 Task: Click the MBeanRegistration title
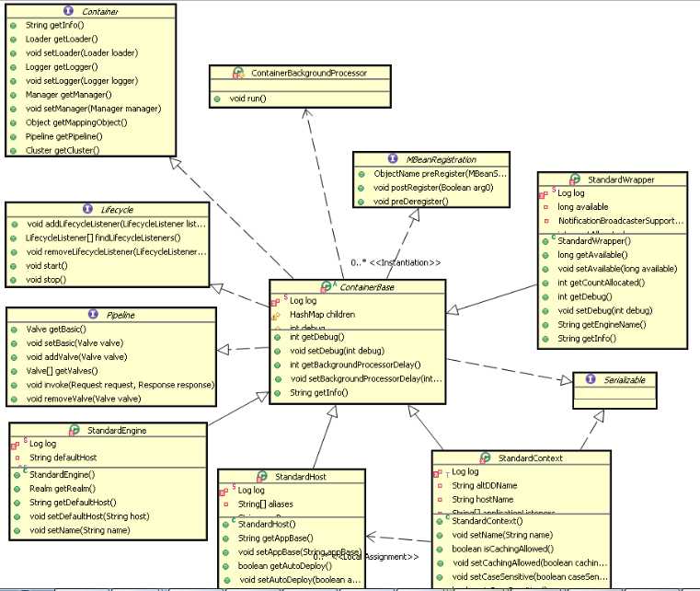(442, 159)
